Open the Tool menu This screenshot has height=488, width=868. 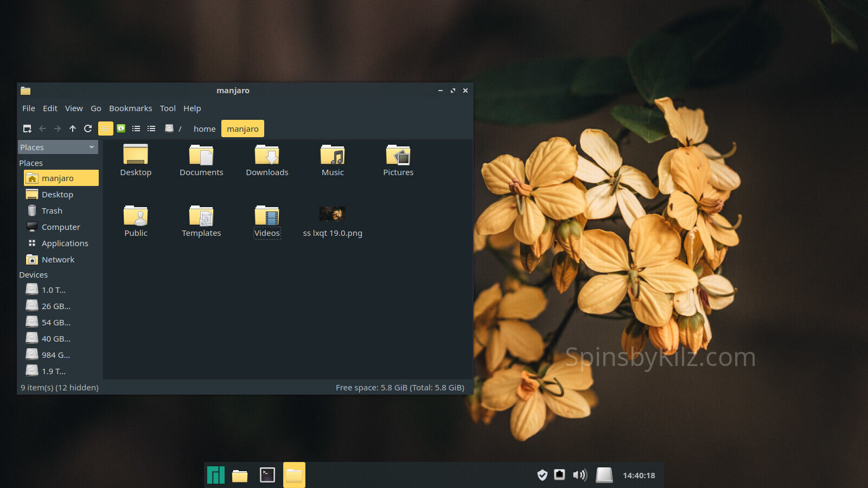click(168, 108)
